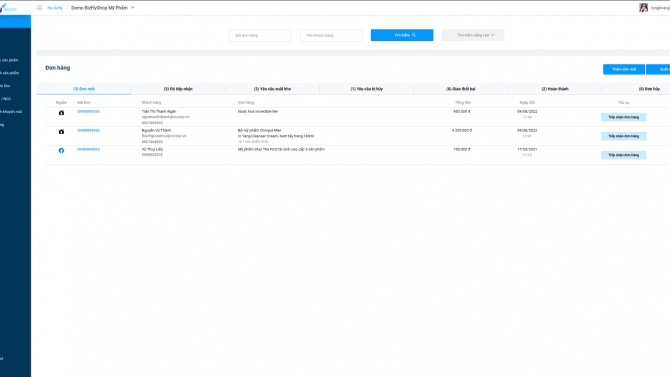Open the order code link for Vũ Thuỳ Liễu
Viewport: 670px width, 377px height.
coord(88,149)
